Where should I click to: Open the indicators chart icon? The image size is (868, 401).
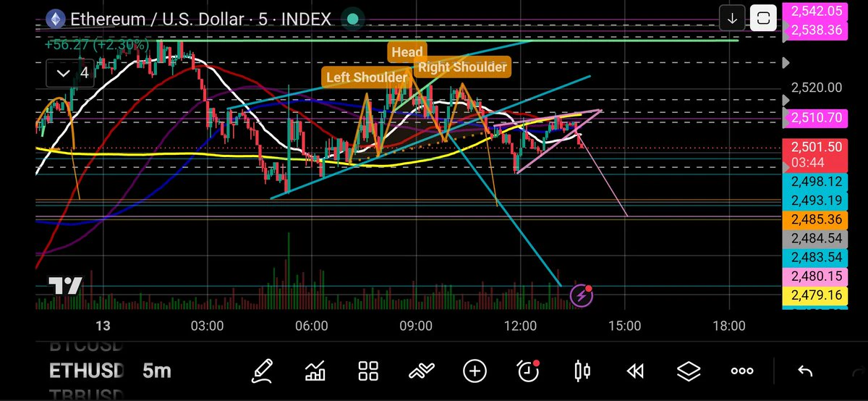pyautogui.click(x=315, y=371)
